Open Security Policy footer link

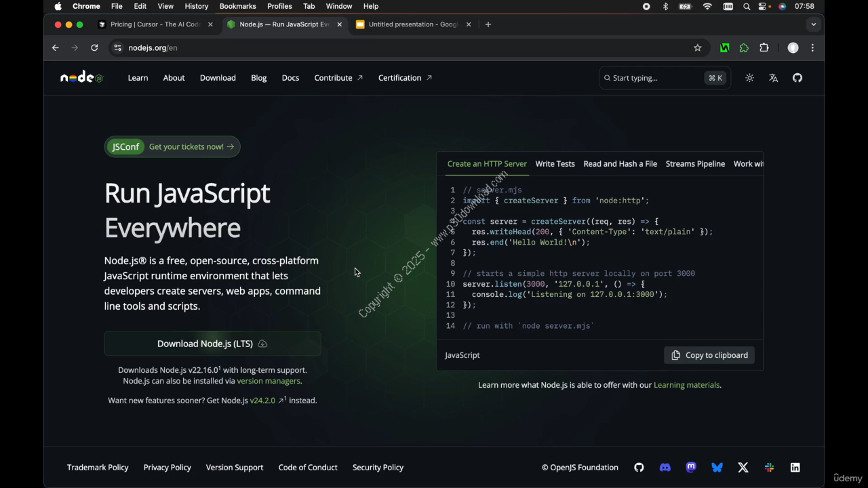378,468
